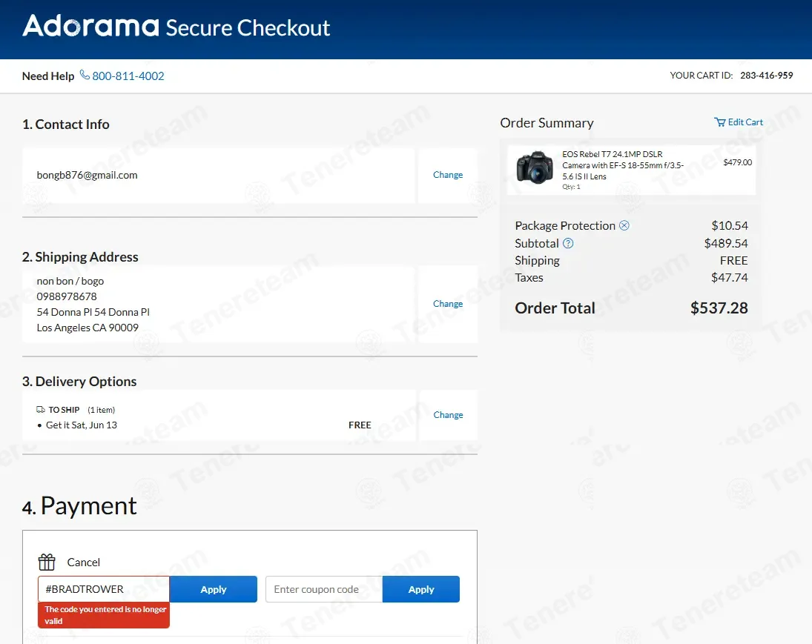Apply the entered coupon code
The height and width of the screenshot is (644, 812).
point(421,589)
